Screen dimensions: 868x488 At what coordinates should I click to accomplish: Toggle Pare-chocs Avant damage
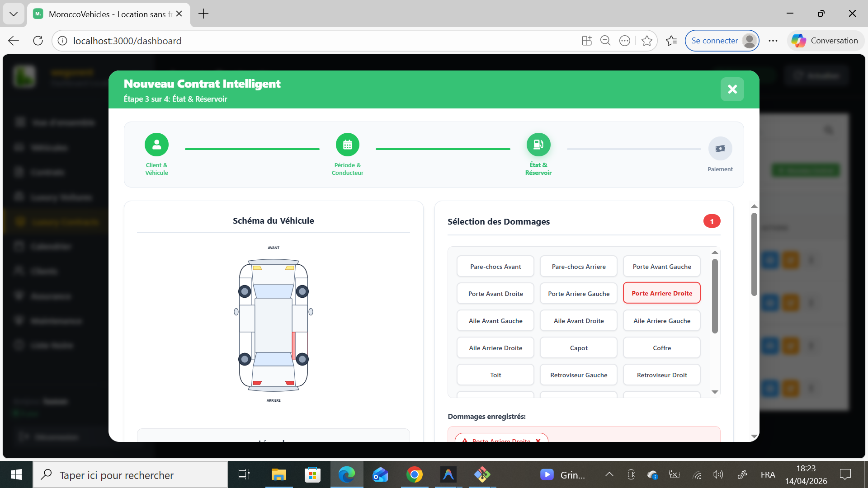(495, 267)
